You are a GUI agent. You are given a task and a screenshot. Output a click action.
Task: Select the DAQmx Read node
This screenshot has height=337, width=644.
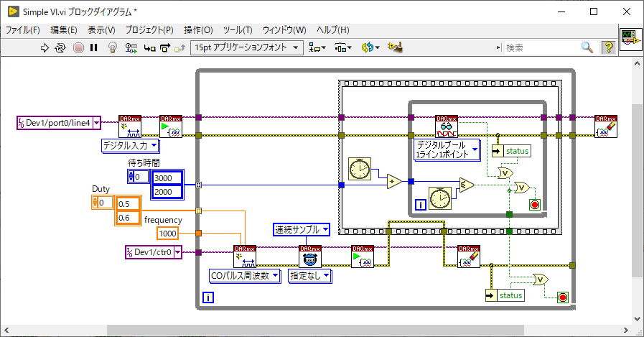tap(447, 126)
